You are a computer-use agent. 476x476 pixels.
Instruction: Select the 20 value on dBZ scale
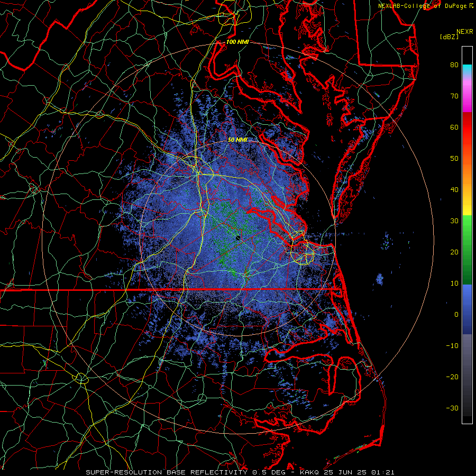[x=454, y=252]
